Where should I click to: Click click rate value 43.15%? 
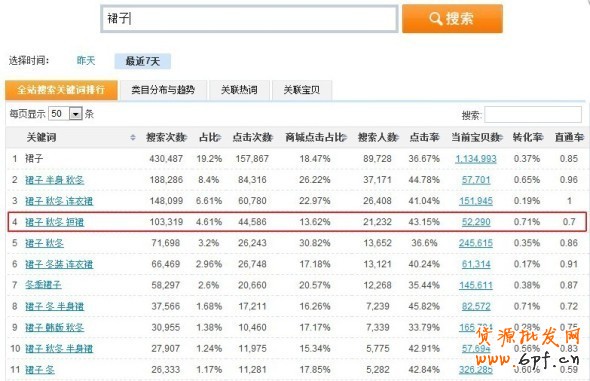(x=424, y=222)
